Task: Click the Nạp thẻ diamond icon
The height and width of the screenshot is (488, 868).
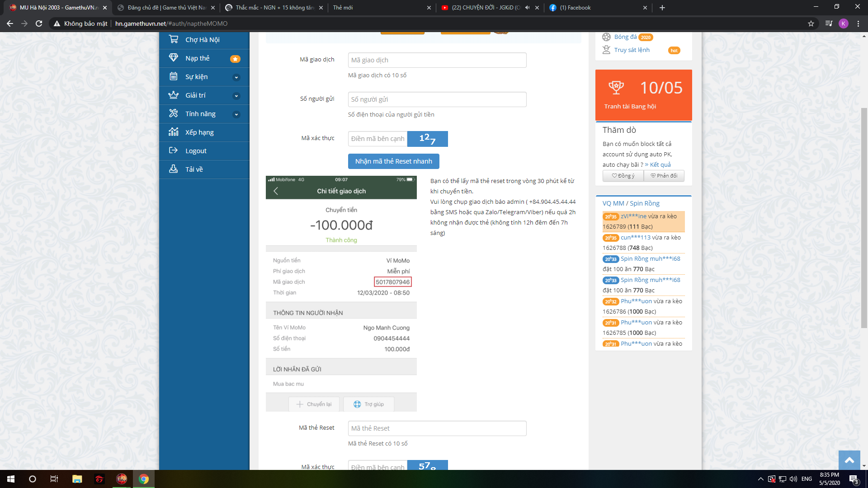Action: 173,58
